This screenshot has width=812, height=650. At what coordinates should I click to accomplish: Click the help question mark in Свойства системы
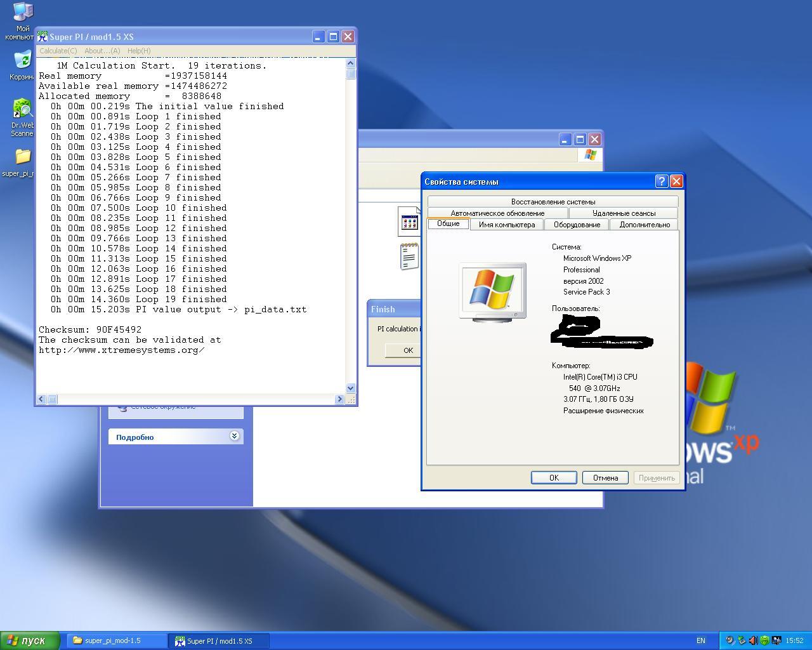(662, 182)
